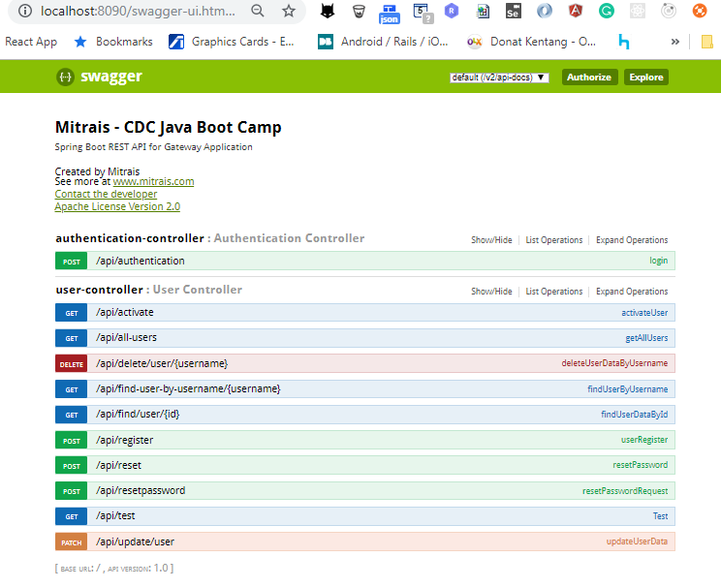
Task: Click the PATCH method badge
Action: tap(72, 542)
